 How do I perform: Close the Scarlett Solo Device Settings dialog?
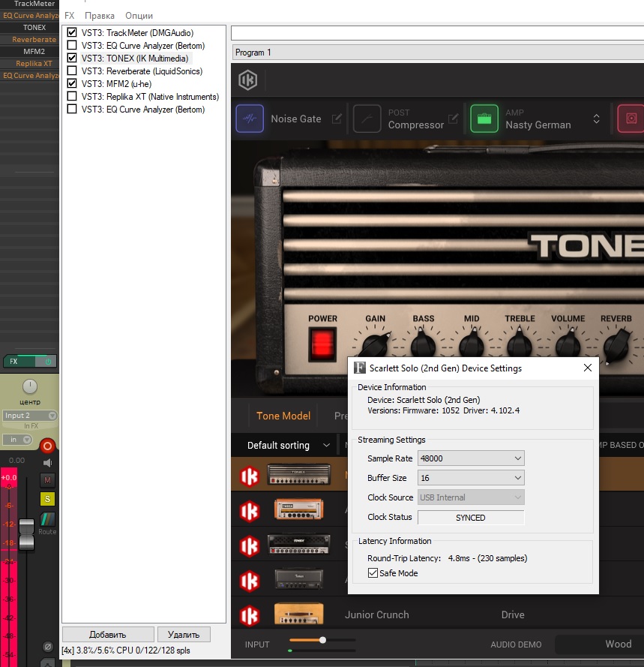(x=588, y=368)
